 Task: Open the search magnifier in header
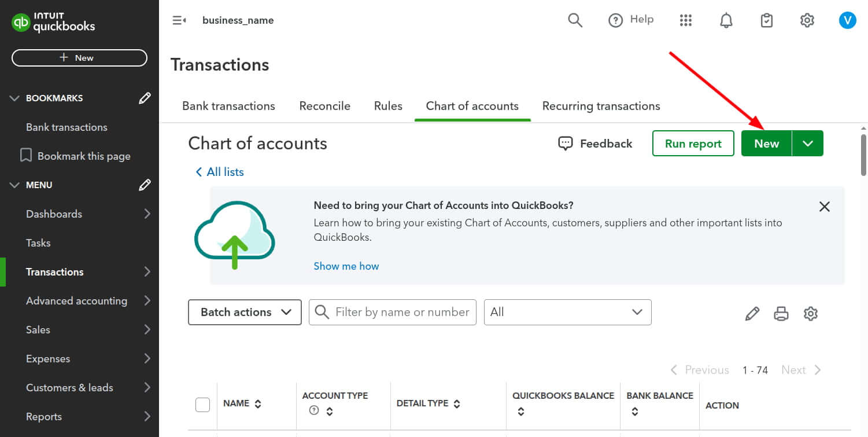coord(575,20)
